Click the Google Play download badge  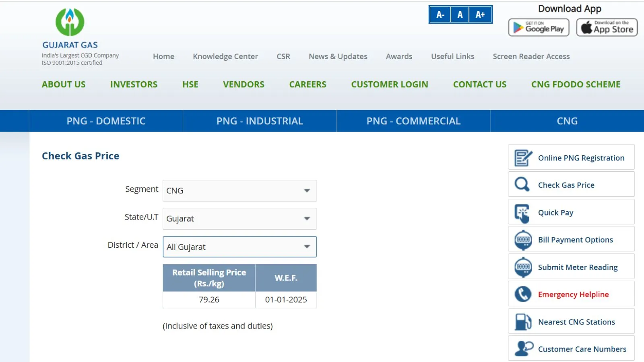point(539,27)
